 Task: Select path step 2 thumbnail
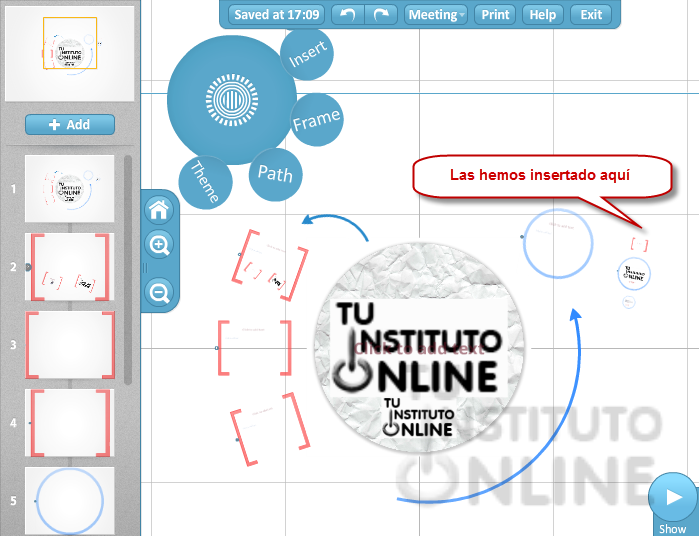pyautogui.click(x=70, y=267)
